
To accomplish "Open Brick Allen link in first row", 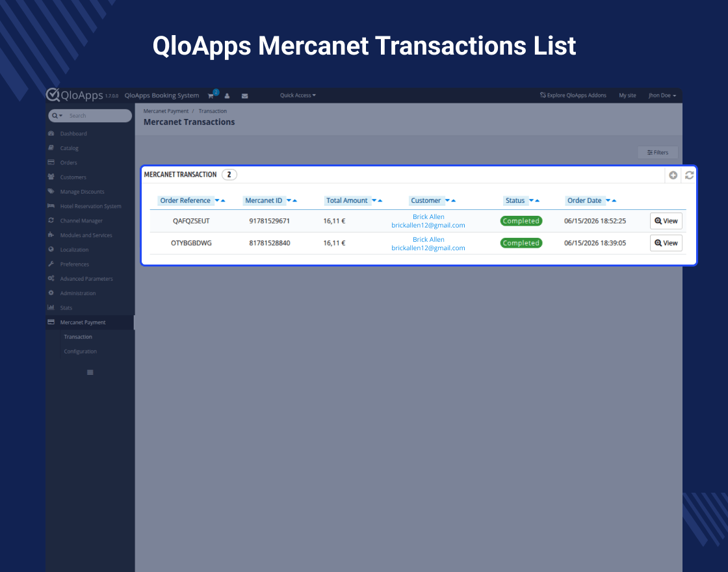I will pos(428,217).
